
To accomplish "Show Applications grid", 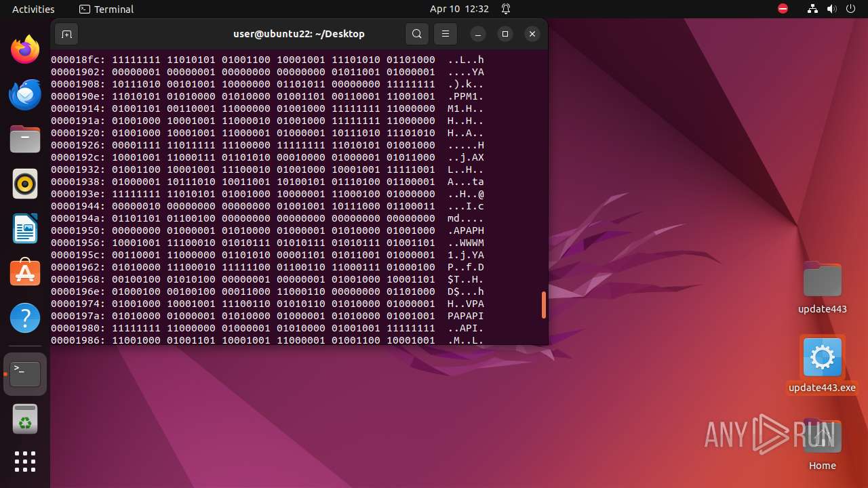I will click(25, 462).
